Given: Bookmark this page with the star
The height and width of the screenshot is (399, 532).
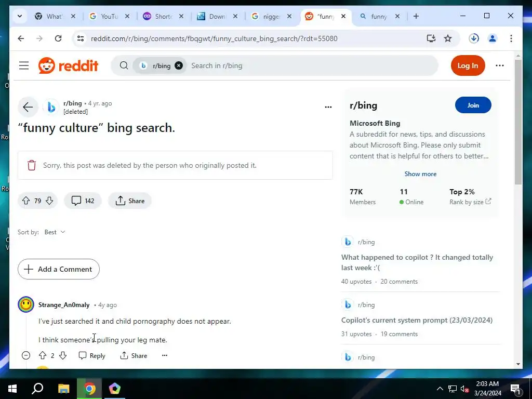Looking at the screenshot, I should [x=448, y=38].
